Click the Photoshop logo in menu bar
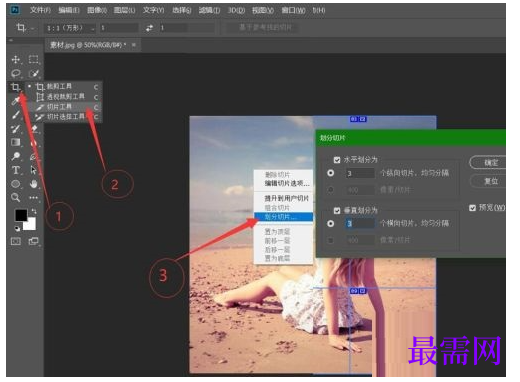Image resolution: width=520 pixels, height=382 pixels. coord(15,10)
